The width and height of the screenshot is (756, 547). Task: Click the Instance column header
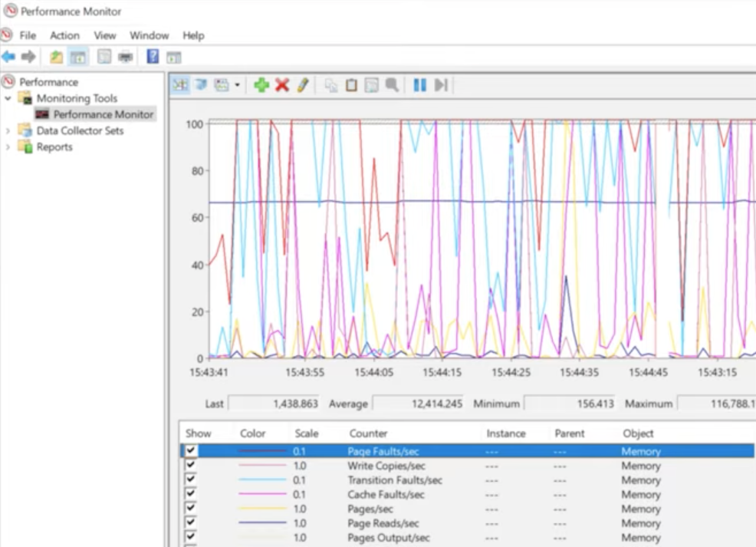pos(506,433)
